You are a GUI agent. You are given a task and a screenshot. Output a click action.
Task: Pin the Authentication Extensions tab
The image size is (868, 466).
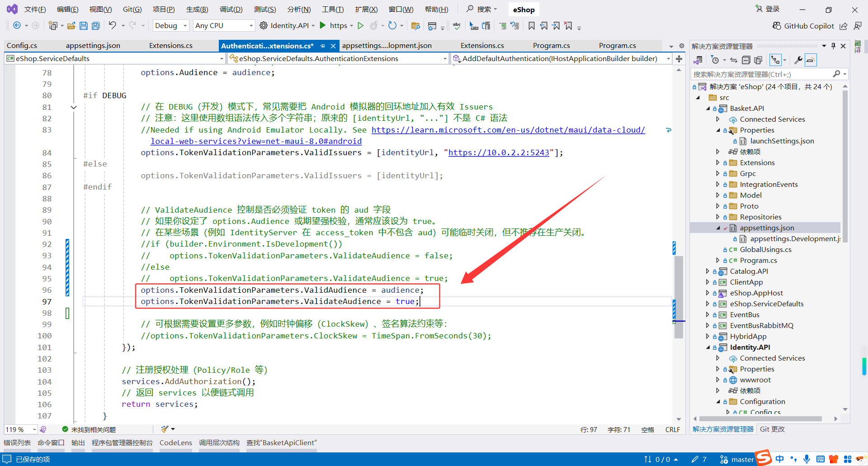(323, 46)
